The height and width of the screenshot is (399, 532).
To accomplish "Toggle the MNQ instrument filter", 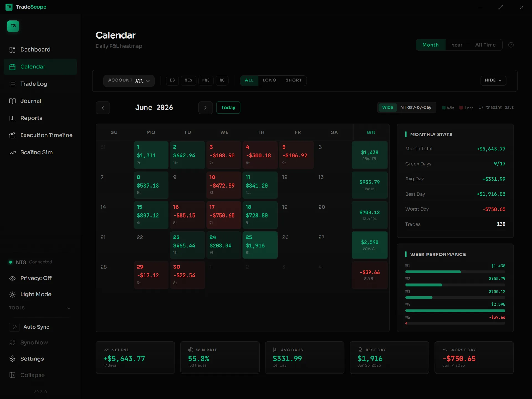I will tap(206, 80).
